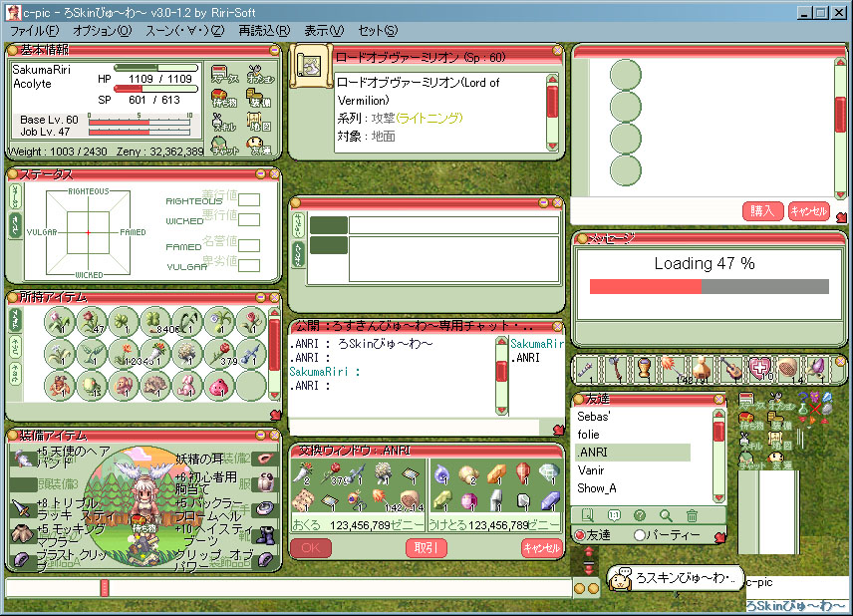Click the skill description scroll-down arrow
This screenshot has width=853, height=616.
coord(553,146)
